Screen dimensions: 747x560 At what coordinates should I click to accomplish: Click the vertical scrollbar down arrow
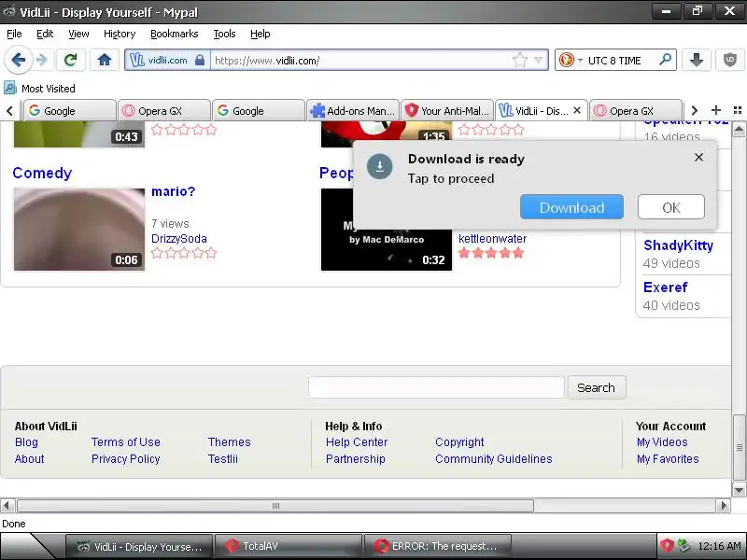click(x=739, y=490)
